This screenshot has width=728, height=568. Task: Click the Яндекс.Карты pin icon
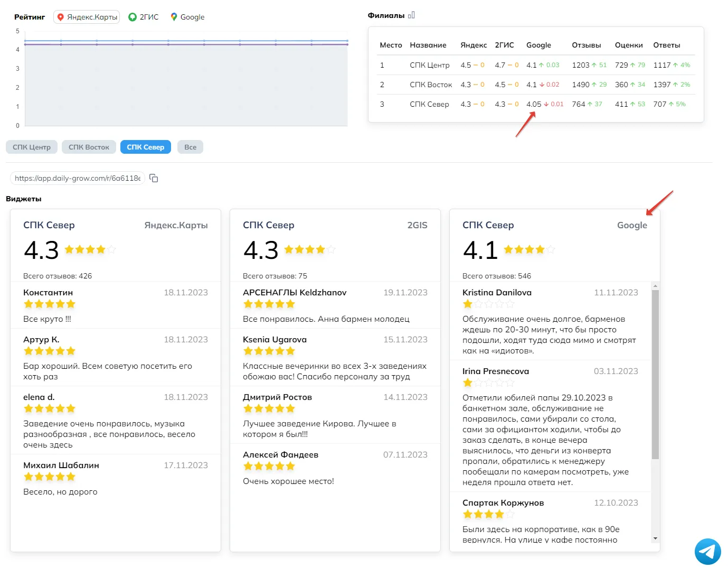[60, 17]
